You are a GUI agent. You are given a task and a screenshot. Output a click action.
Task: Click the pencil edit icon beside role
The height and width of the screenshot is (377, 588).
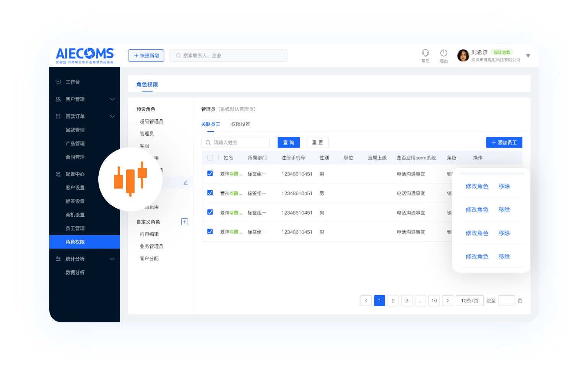tap(185, 183)
